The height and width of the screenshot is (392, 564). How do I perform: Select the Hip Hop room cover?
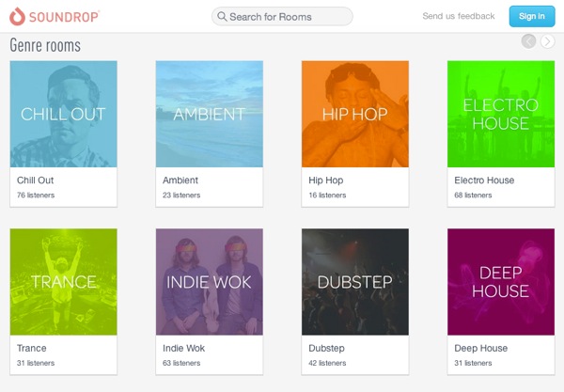[354, 114]
